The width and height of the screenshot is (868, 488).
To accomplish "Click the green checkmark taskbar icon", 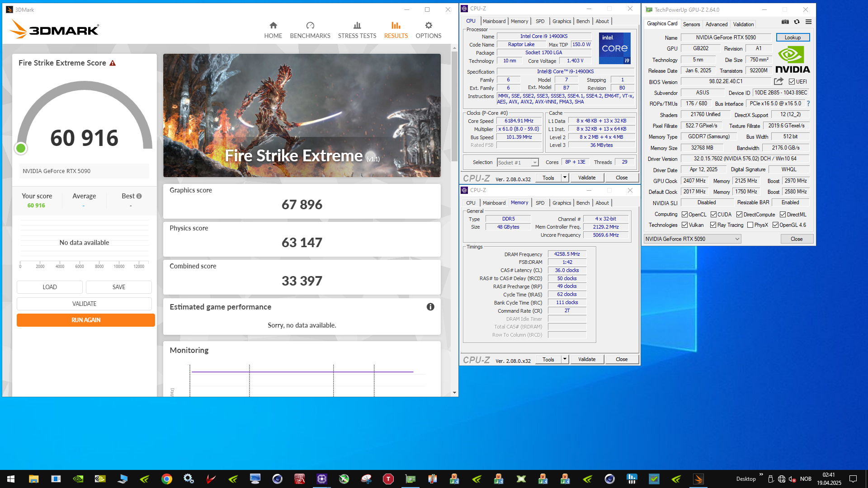I will point(654,479).
